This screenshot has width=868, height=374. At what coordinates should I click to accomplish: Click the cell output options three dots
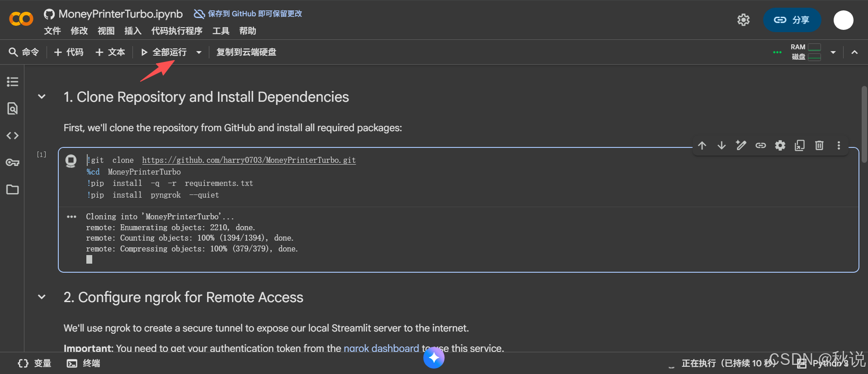click(71, 217)
